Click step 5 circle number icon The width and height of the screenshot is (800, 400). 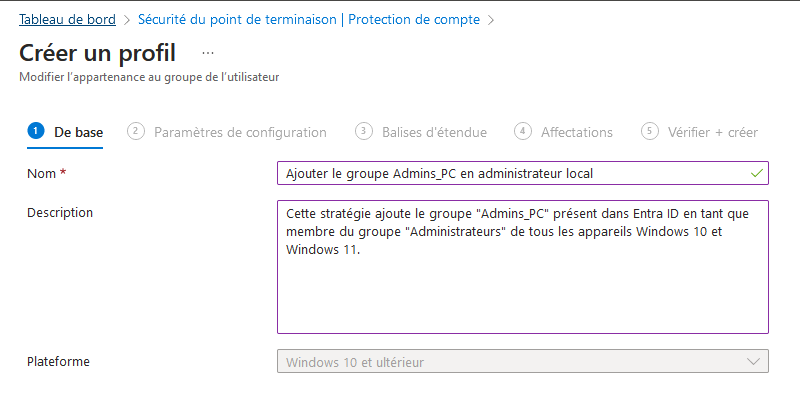[650, 131]
